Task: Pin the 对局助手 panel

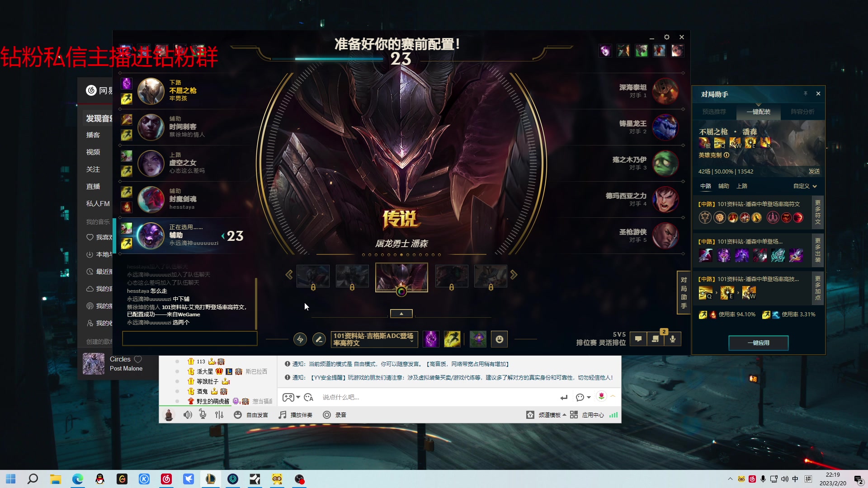Action: click(806, 94)
